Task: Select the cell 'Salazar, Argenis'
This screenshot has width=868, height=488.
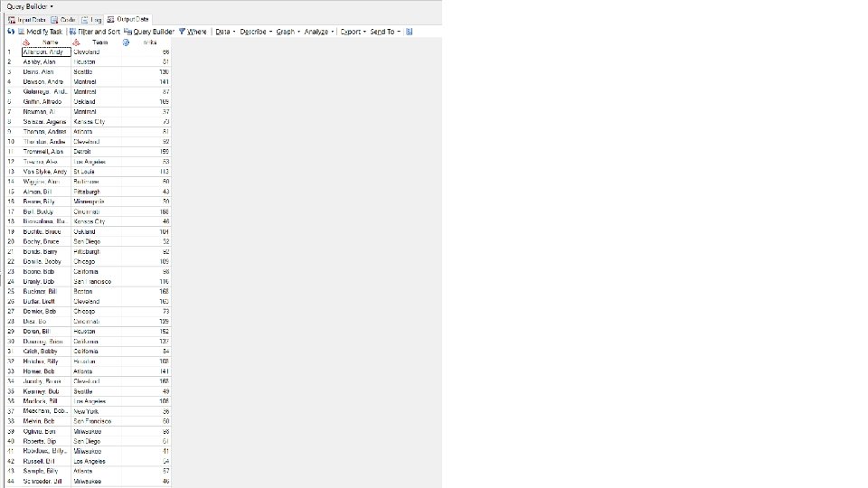Action: click(46, 122)
